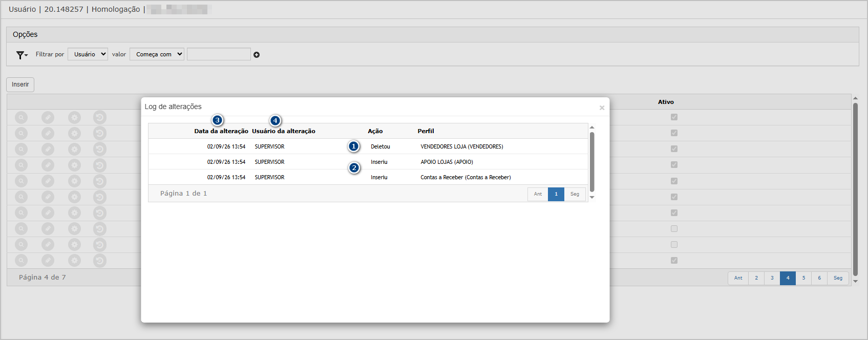Screen dimensions: 868x340
Task: Close the Log de alterações dialog
Action: 602,108
